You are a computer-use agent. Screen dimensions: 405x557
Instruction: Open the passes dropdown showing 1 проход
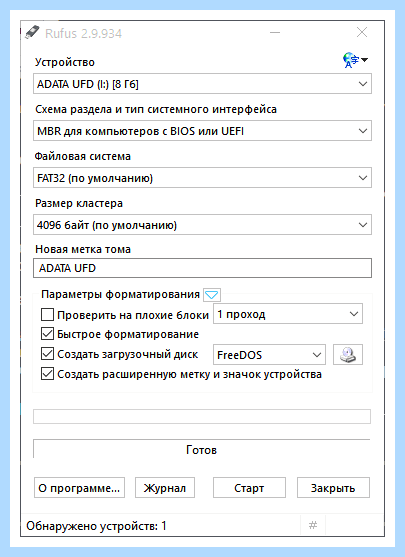coord(288,314)
